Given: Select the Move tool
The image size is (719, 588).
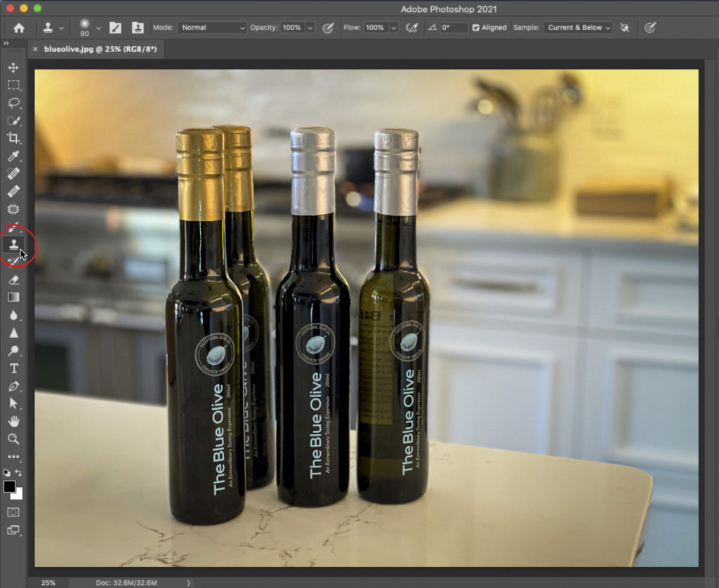Looking at the screenshot, I should pyautogui.click(x=13, y=67).
